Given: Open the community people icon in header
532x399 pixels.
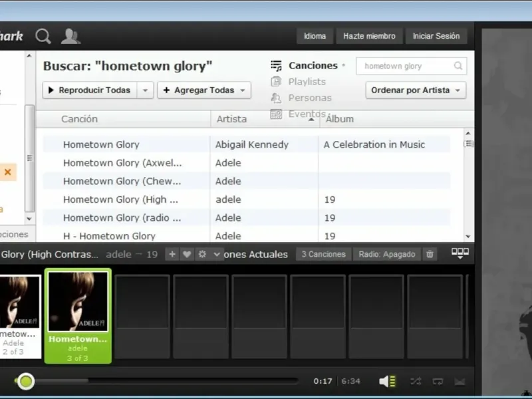Looking at the screenshot, I should [x=70, y=37].
